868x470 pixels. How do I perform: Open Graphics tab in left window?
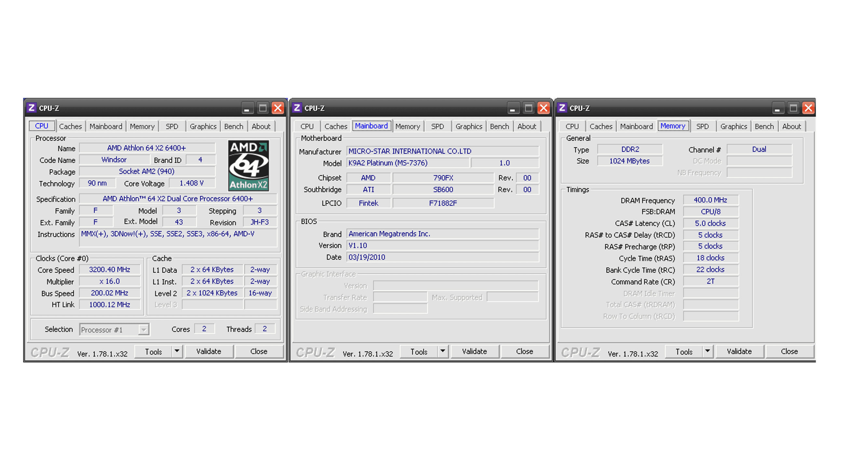point(203,126)
